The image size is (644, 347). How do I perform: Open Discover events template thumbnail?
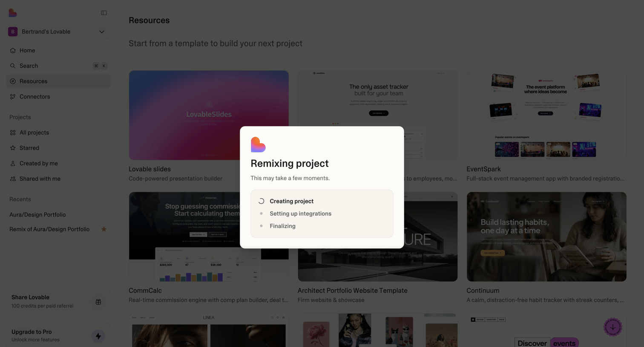tap(546, 330)
